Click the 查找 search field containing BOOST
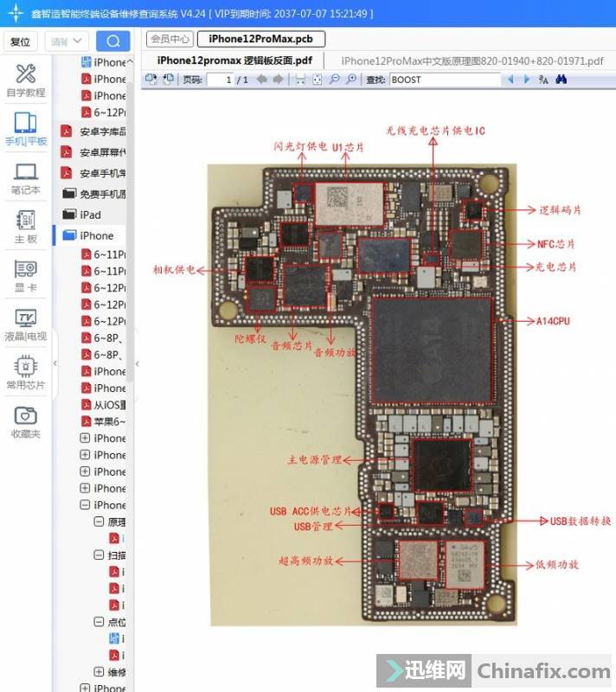 [x=444, y=80]
